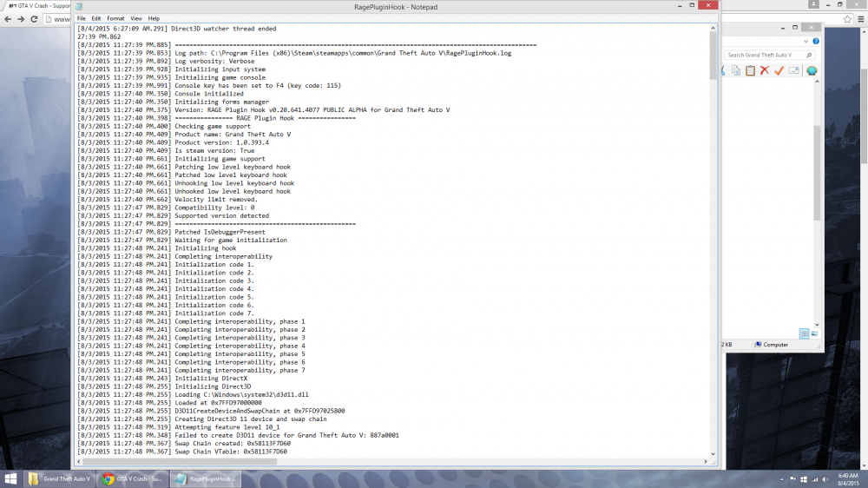Click the Windows logo tray icon

pos(804,479)
